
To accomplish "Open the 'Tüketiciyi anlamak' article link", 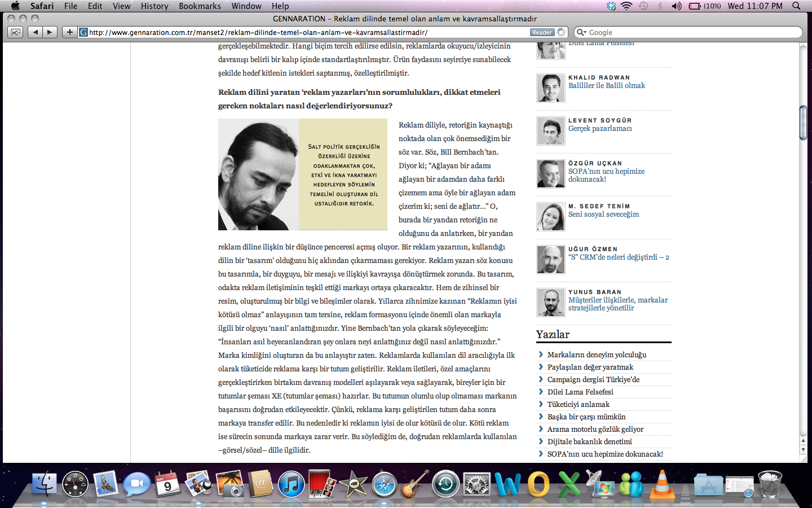I will (578, 404).
